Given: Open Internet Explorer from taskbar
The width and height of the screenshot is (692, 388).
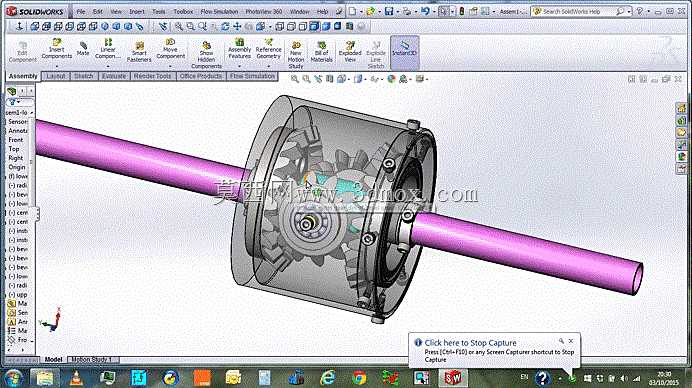Looking at the screenshot, I should pyautogui.click(x=327, y=378).
